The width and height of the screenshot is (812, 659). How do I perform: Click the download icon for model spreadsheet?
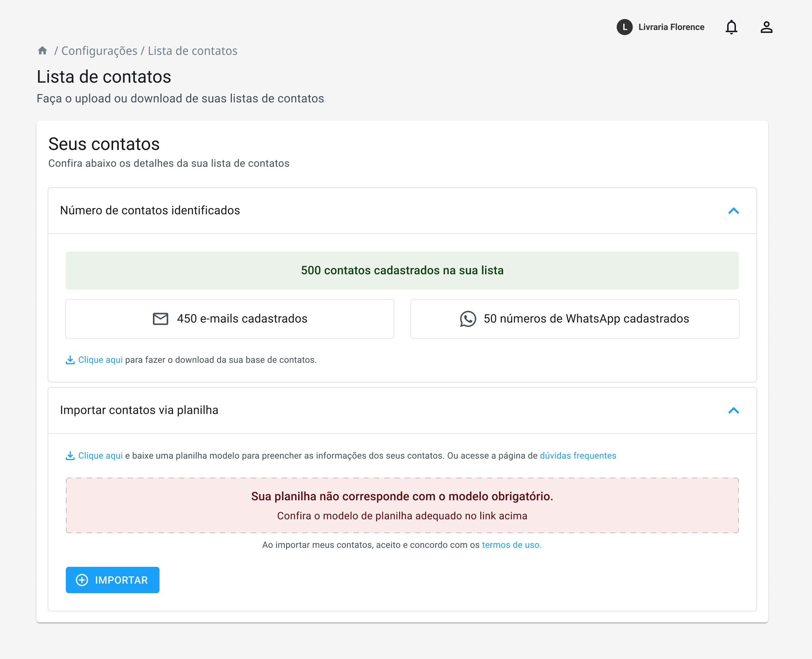[x=70, y=456]
